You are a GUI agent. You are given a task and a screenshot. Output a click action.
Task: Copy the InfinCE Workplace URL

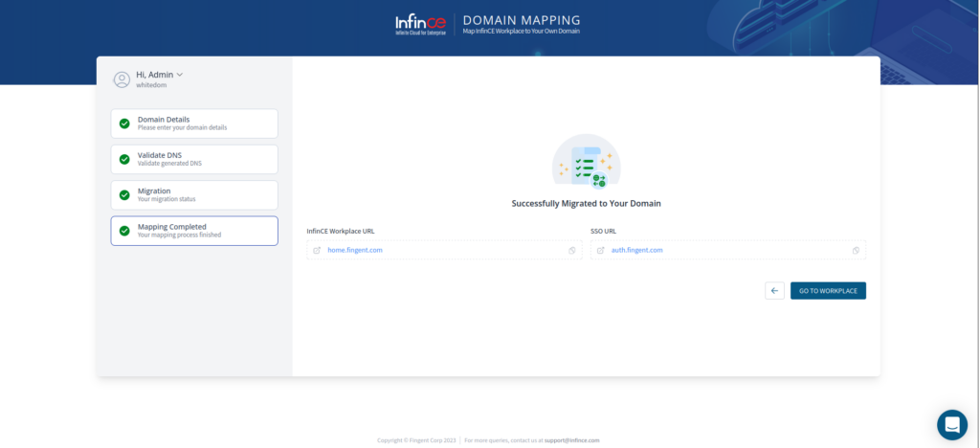[571, 250]
